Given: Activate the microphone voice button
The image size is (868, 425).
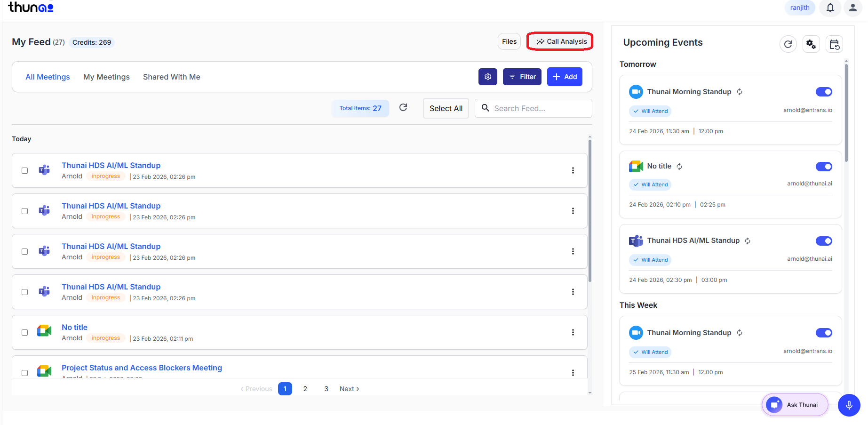Looking at the screenshot, I should 849,405.
